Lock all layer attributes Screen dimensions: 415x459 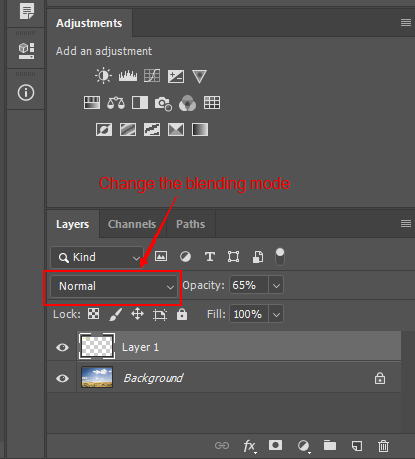coord(182,314)
